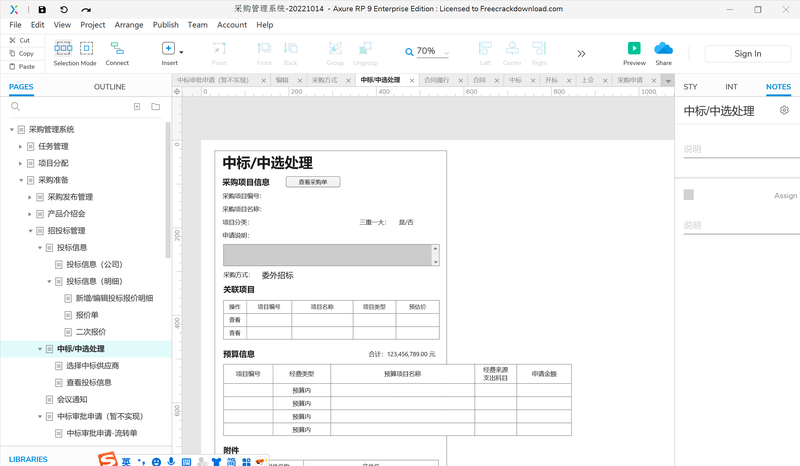The width and height of the screenshot is (800, 466).
Task: Click the Sign In button
Action: click(747, 54)
